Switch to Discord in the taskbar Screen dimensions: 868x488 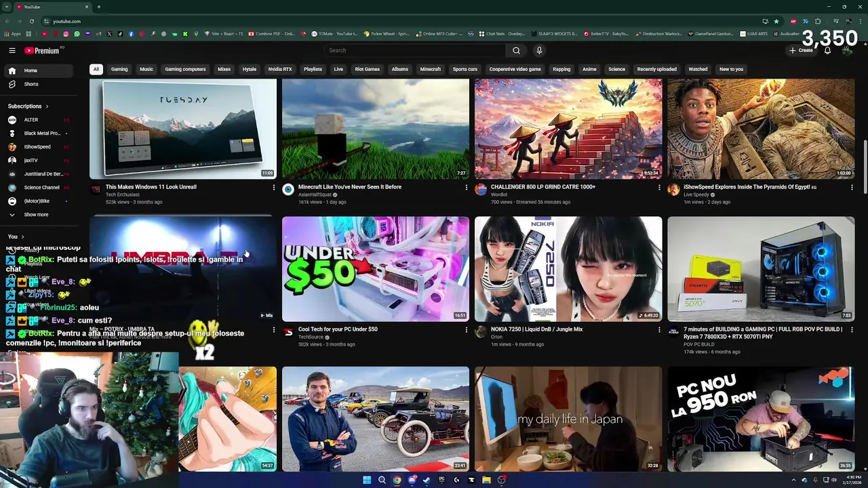pos(412,480)
